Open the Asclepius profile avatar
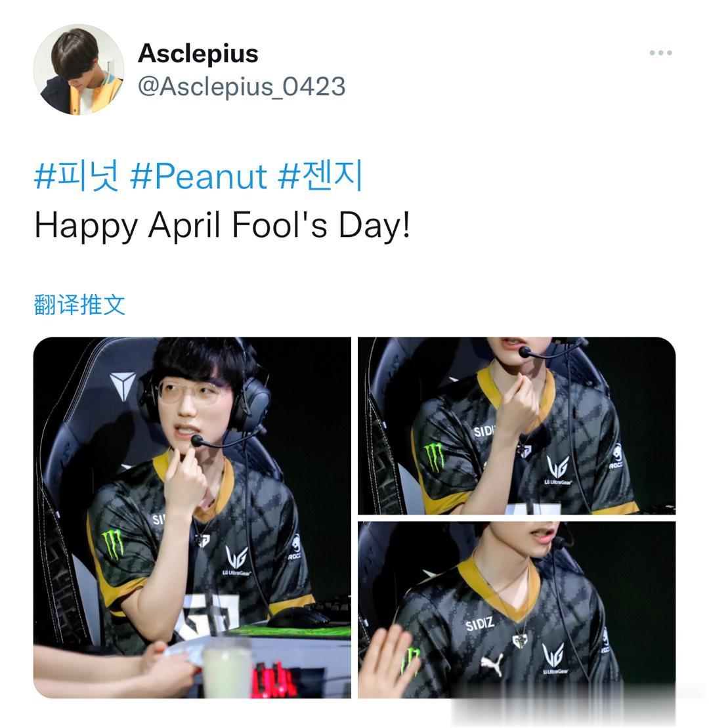 pyautogui.click(x=79, y=70)
